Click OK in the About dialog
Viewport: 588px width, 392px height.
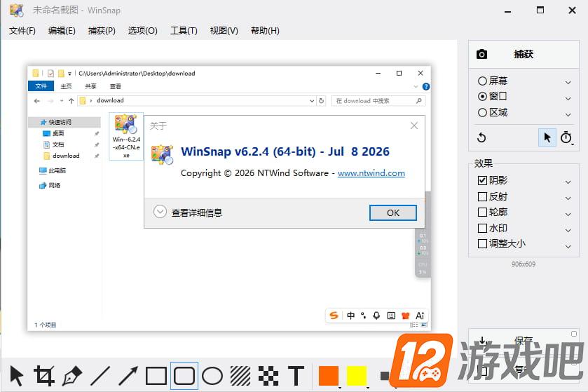pyautogui.click(x=393, y=212)
